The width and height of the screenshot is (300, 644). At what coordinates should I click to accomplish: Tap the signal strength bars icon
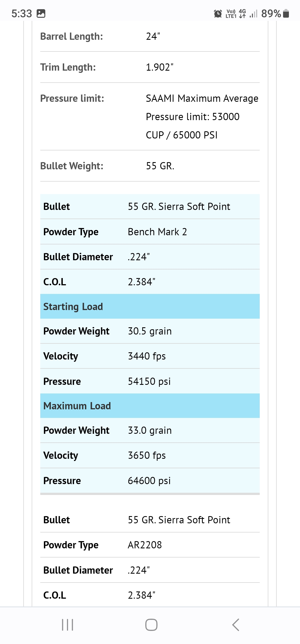tap(254, 13)
